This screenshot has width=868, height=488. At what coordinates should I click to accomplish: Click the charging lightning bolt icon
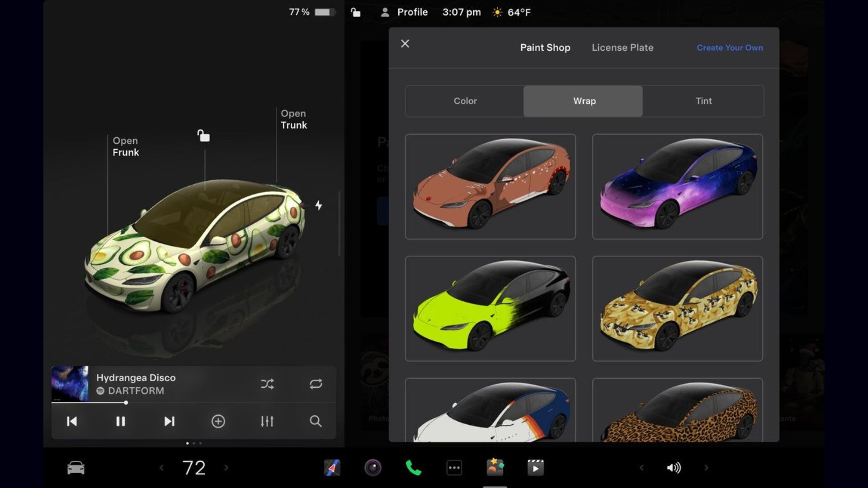tap(319, 206)
